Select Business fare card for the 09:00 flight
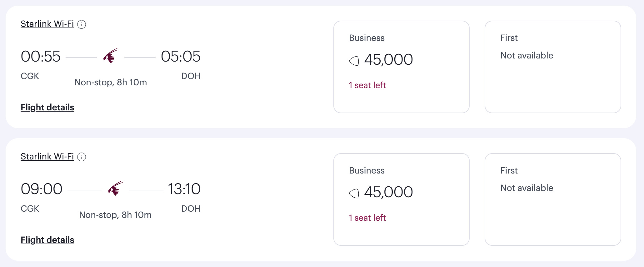The width and height of the screenshot is (644, 267). [x=402, y=199]
